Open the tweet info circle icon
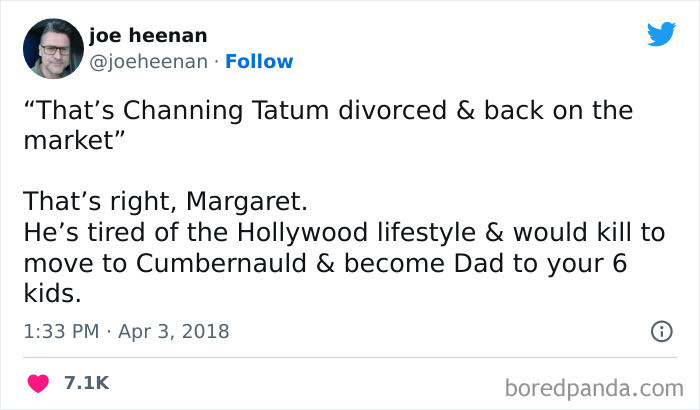The height and width of the screenshot is (410, 700). click(661, 331)
